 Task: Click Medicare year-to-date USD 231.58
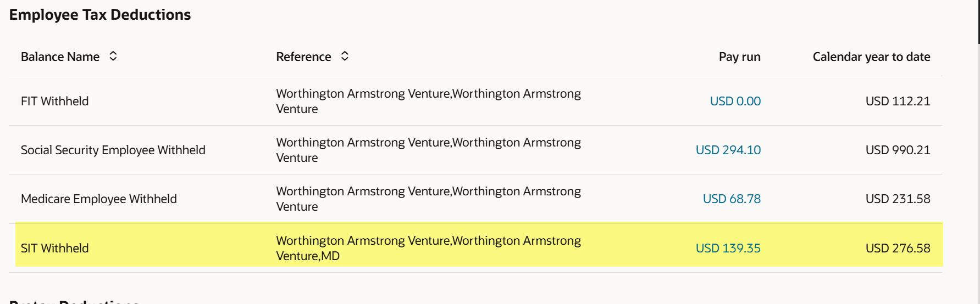point(898,199)
